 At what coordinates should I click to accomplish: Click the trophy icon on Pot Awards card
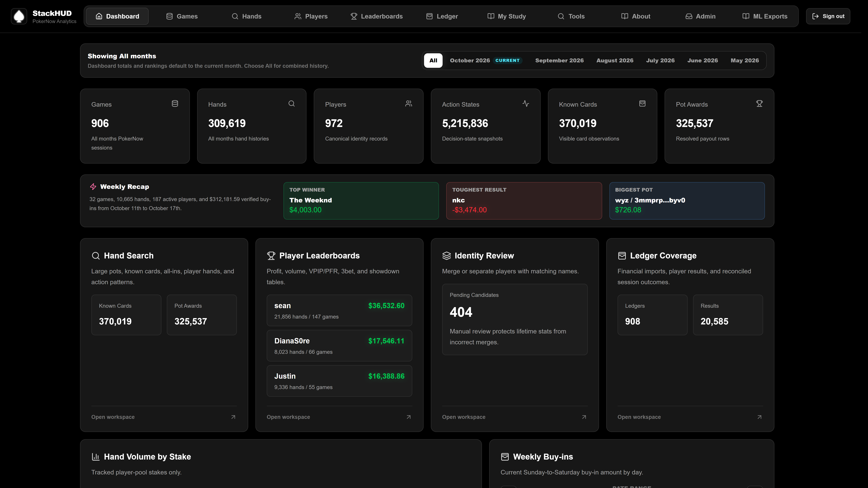[759, 103]
